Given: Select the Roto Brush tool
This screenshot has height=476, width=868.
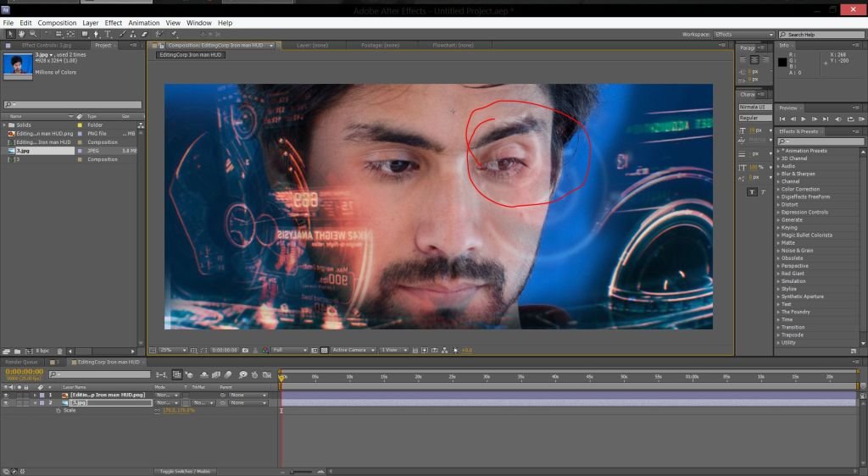Looking at the screenshot, I should pos(159,34).
